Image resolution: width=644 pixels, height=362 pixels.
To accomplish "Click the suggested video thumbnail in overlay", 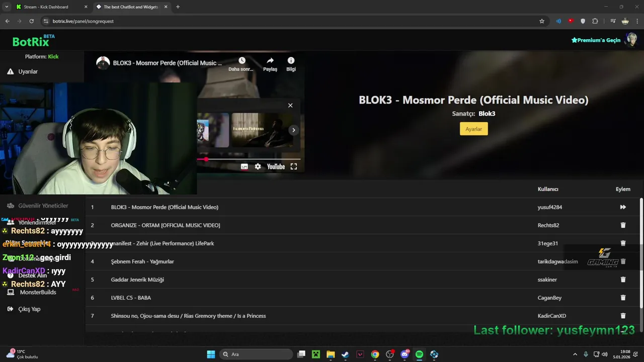I will 262,130.
